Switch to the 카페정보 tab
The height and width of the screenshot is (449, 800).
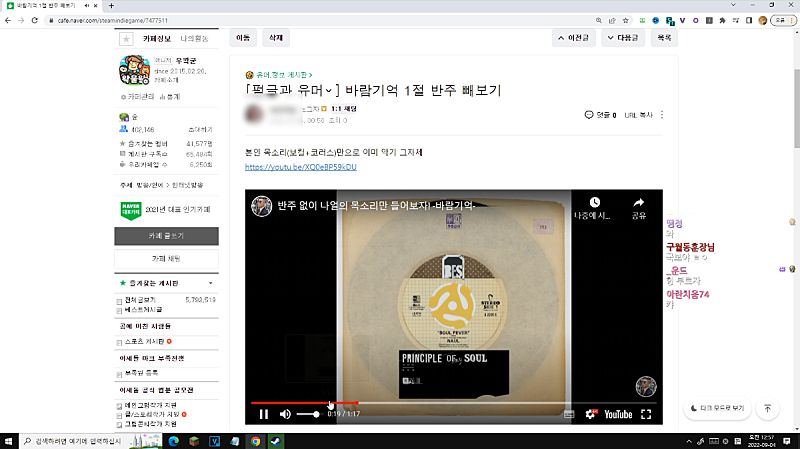pyautogui.click(x=157, y=39)
